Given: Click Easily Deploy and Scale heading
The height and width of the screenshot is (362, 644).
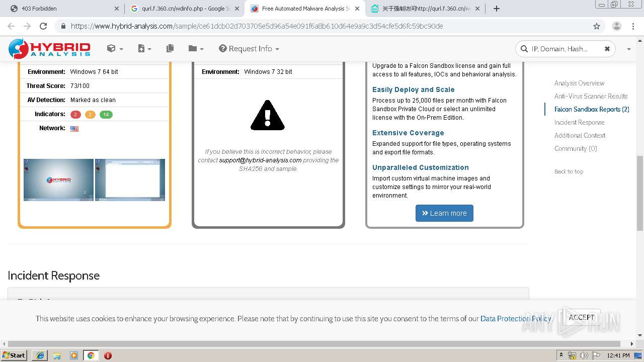Looking at the screenshot, I should [x=413, y=89].
